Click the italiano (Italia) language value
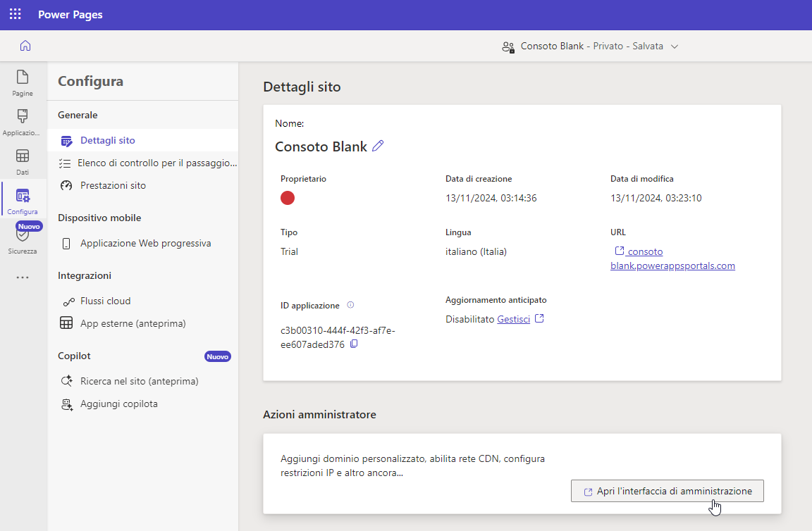Viewport: 812px width, 531px height. 476,252
